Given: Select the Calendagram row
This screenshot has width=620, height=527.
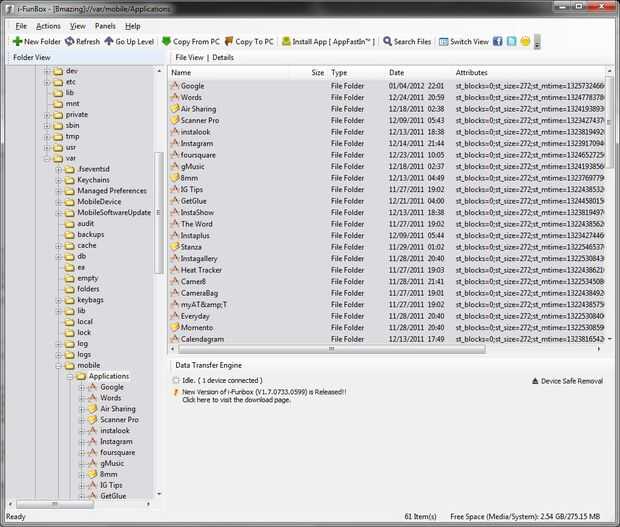Looking at the screenshot, I should [387, 339].
